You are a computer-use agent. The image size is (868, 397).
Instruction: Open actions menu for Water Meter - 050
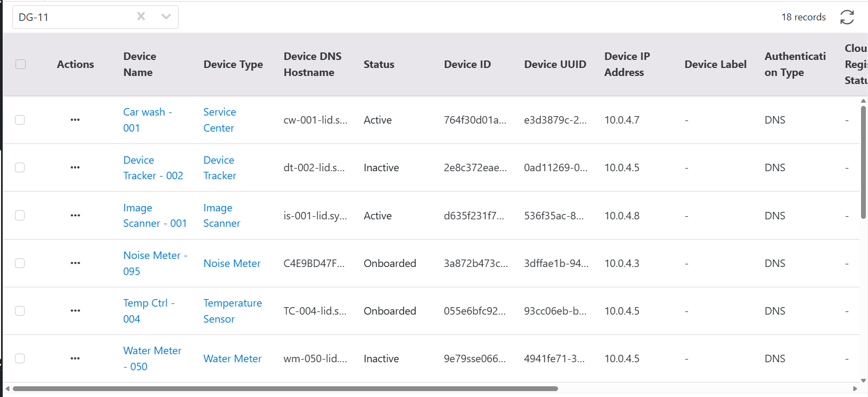[75, 358]
